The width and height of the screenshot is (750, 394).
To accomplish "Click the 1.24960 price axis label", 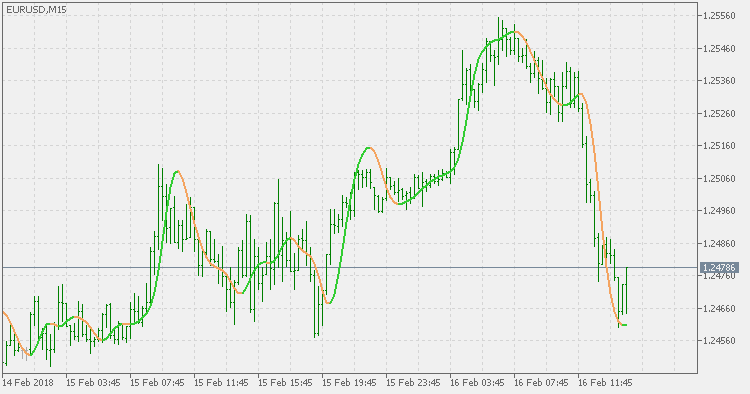I will 719,210.
